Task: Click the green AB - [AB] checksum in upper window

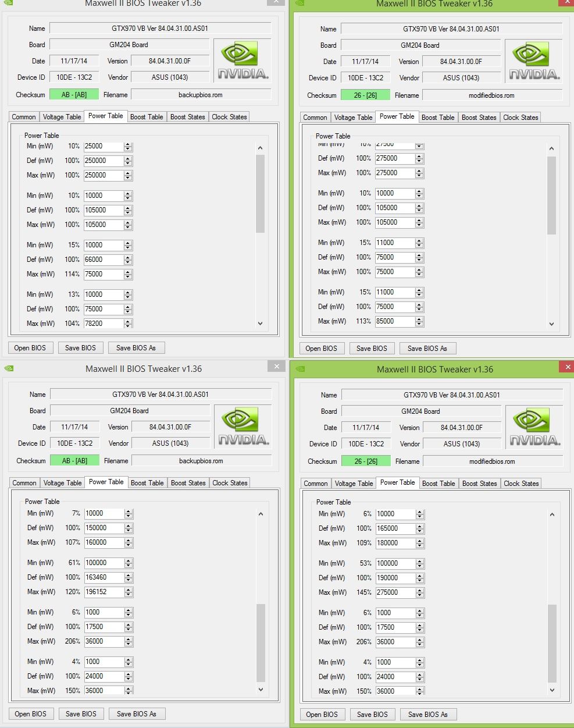Action: pos(74,94)
